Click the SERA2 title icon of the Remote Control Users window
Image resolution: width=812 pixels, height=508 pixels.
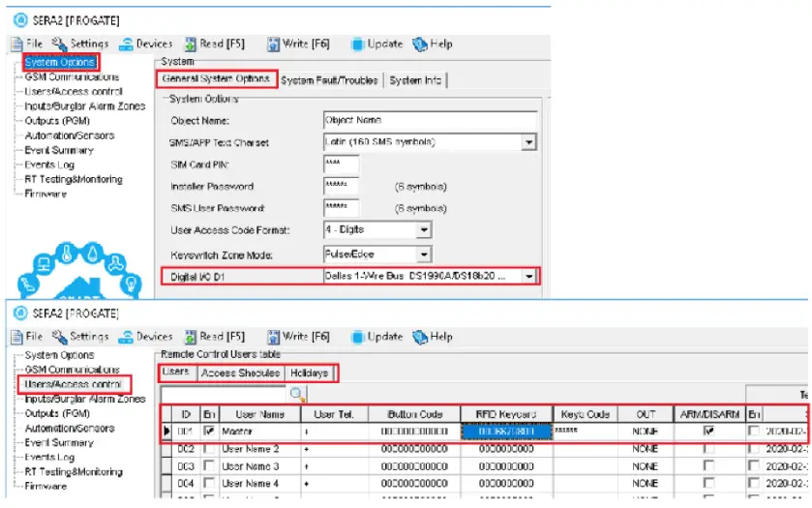(20, 313)
